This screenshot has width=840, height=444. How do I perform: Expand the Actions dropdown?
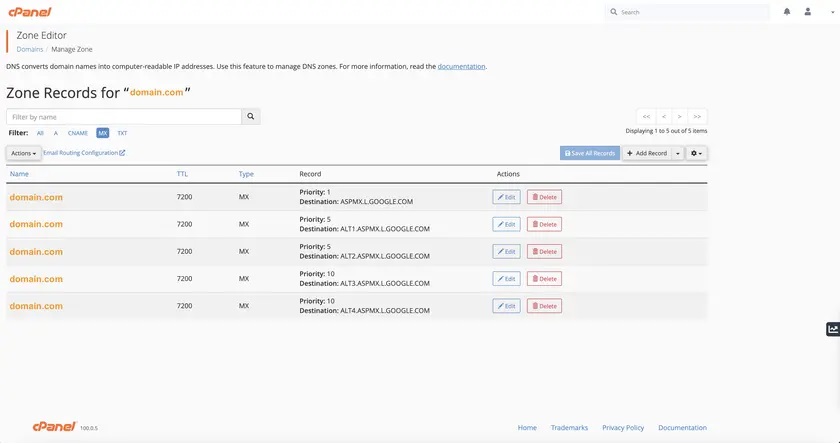pos(24,153)
